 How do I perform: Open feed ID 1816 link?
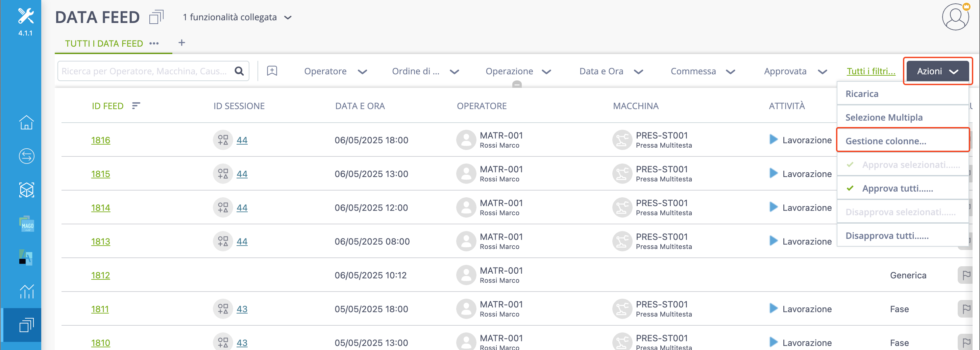point(100,140)
